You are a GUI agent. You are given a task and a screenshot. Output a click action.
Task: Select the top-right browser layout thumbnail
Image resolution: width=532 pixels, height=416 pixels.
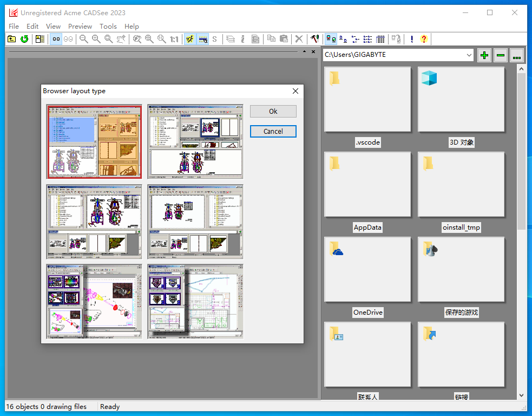pos(195,141)
